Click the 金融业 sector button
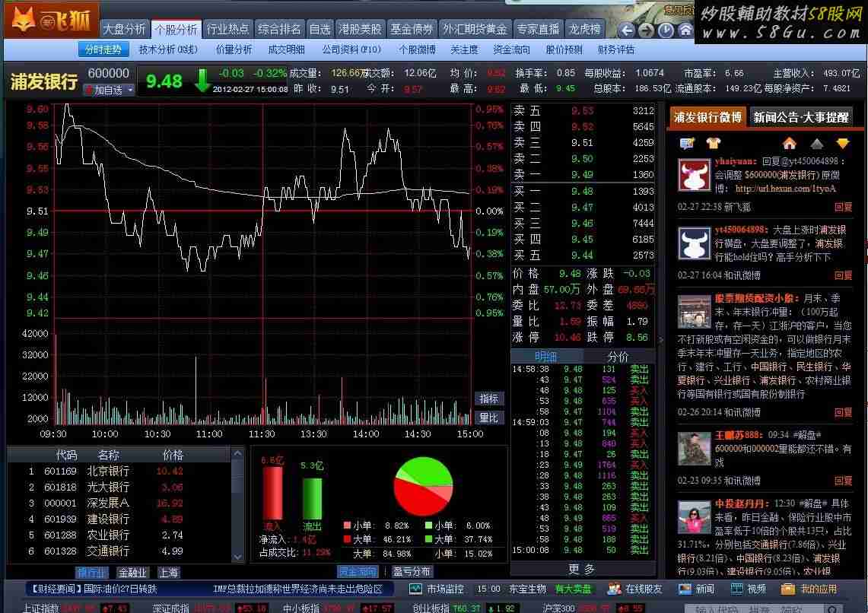868x613 pixels. (x=132, y=573)
